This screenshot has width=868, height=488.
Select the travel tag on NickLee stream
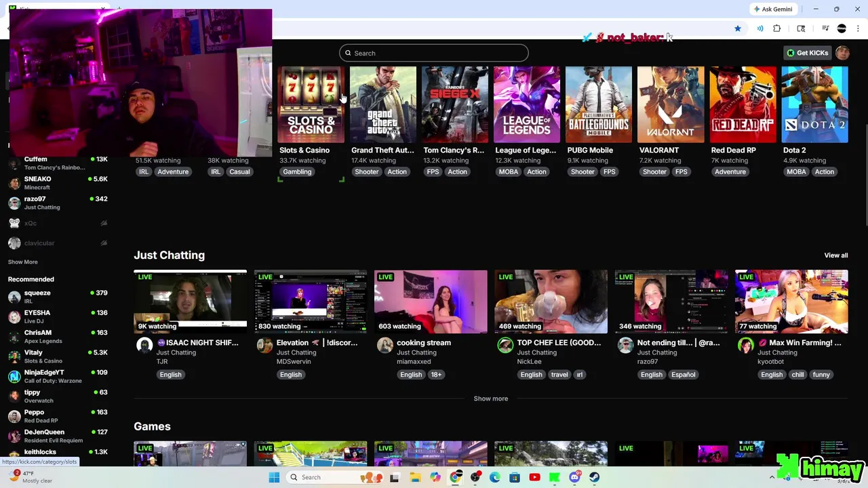[559, 375]
